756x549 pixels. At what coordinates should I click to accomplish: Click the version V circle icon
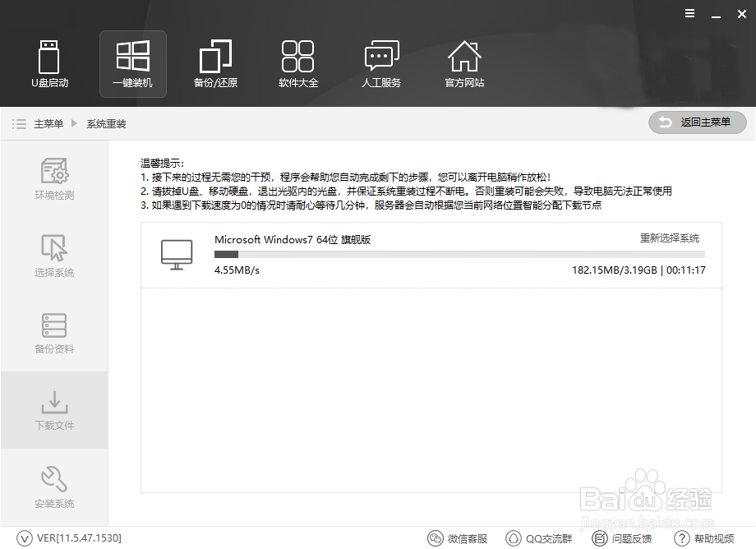[25, 538]
